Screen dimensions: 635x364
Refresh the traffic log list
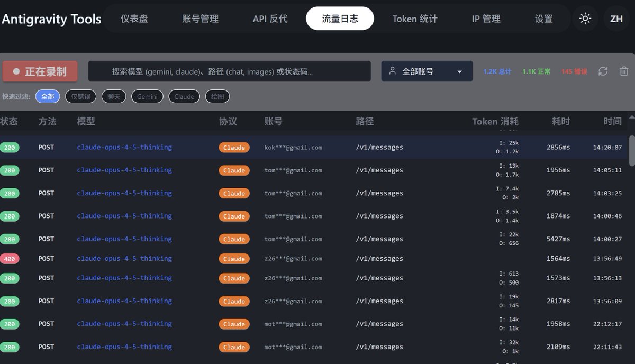coord(603,71)
